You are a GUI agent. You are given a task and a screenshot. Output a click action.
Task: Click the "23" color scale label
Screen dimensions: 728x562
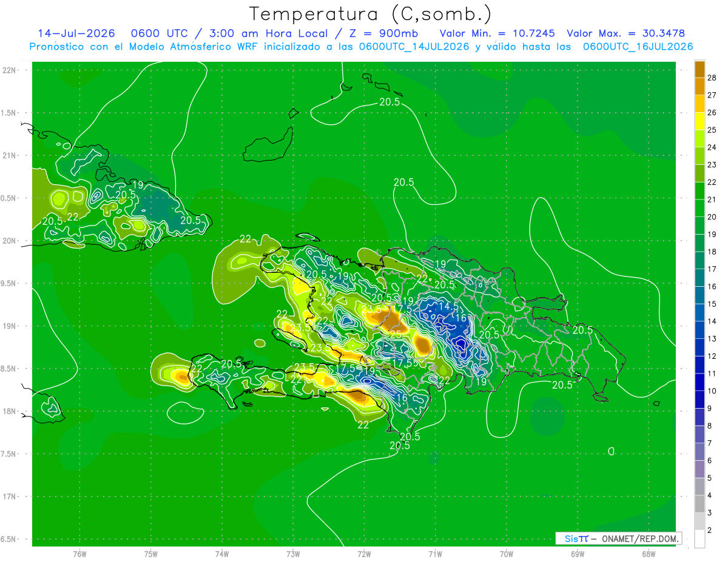(x=712, y=165)
